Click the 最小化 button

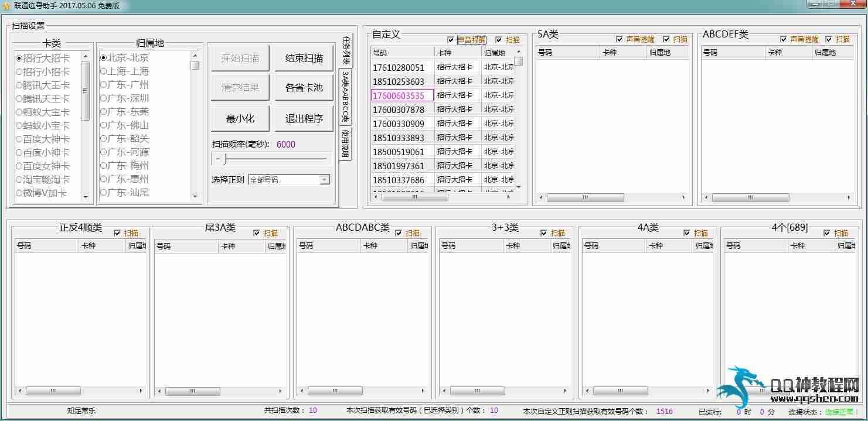point(240,118)
